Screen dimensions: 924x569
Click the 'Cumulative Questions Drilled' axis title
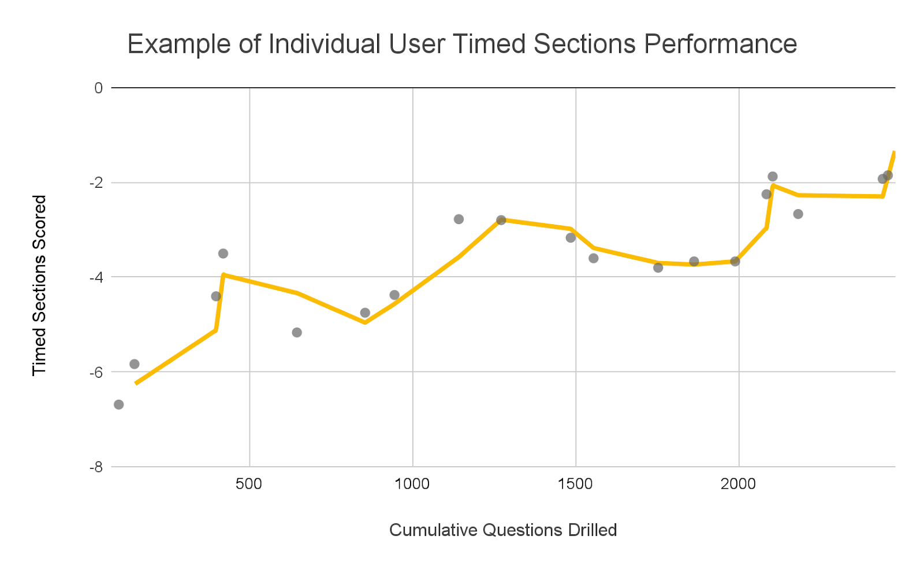502,530
